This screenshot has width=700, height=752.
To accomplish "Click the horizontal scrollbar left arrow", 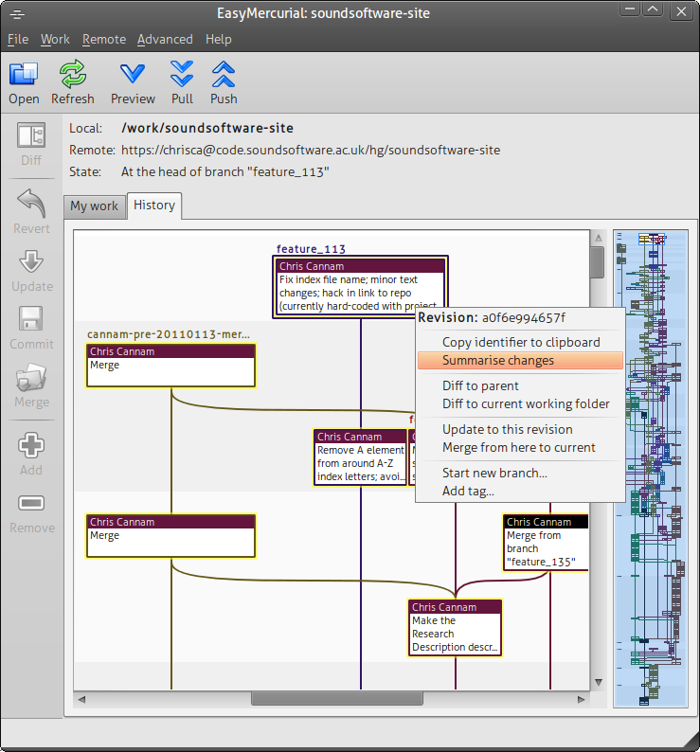I will tap(81, 699).
